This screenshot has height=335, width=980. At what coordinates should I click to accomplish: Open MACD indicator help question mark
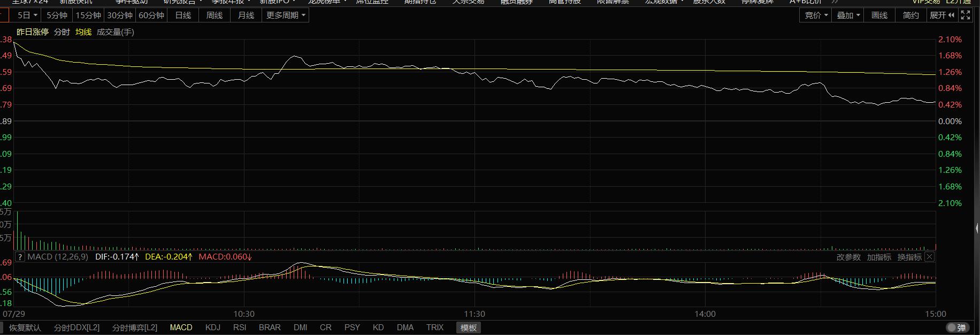click(x=20, y=257)
